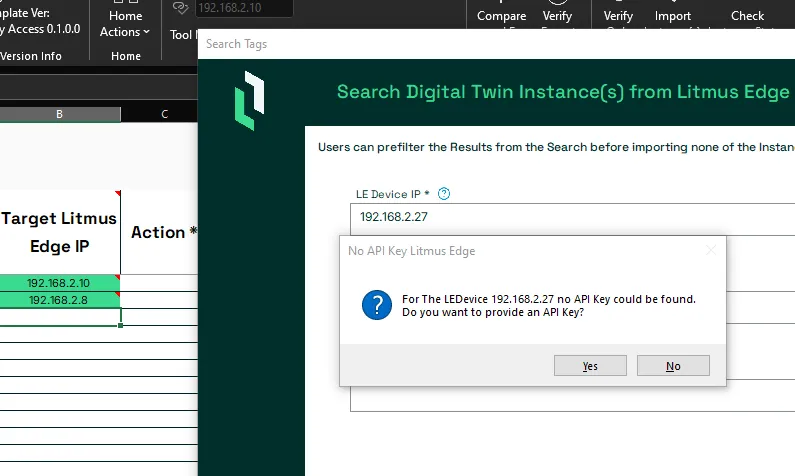Viewport: 795px width, 476px height.
Task: Select cell containing 192.168.2.10
Action: point(60,283)
